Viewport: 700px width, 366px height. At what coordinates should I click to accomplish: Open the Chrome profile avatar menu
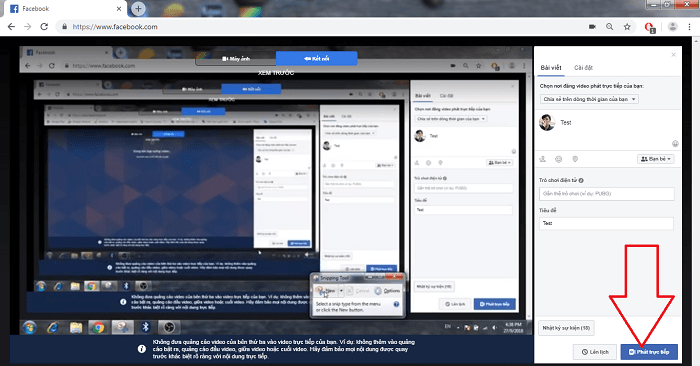[672, 27]
